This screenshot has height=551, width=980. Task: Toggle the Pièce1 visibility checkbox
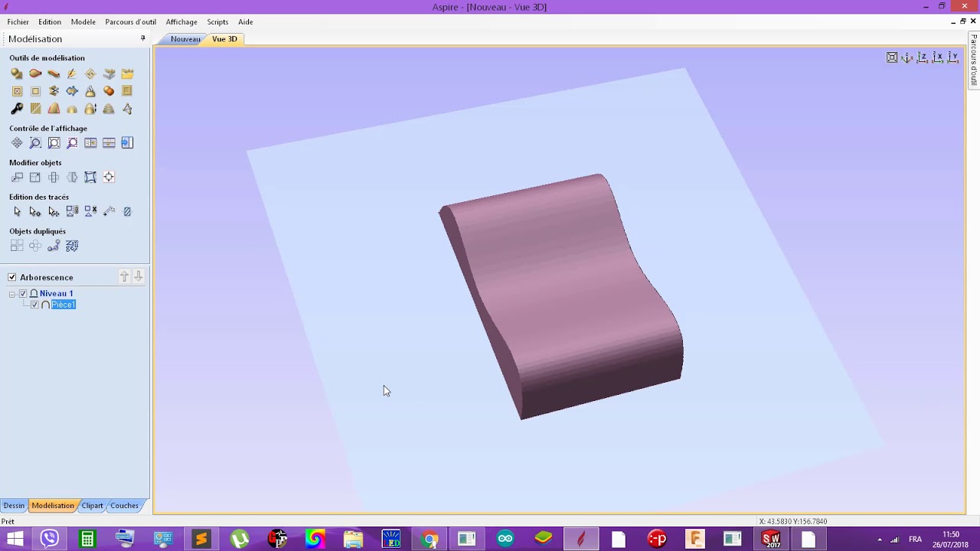tap(34, 305)
